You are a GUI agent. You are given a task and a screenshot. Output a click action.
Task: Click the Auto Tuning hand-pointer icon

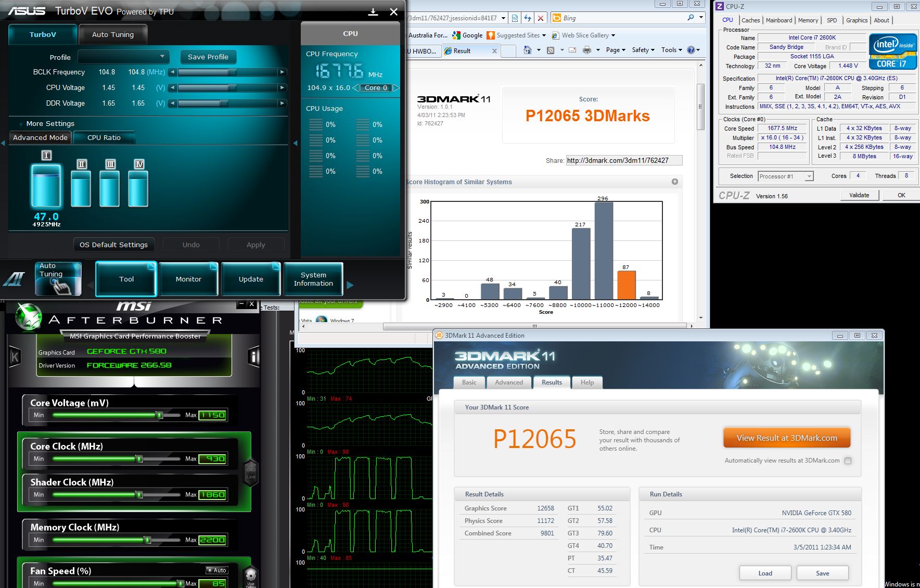click(58, 279)
